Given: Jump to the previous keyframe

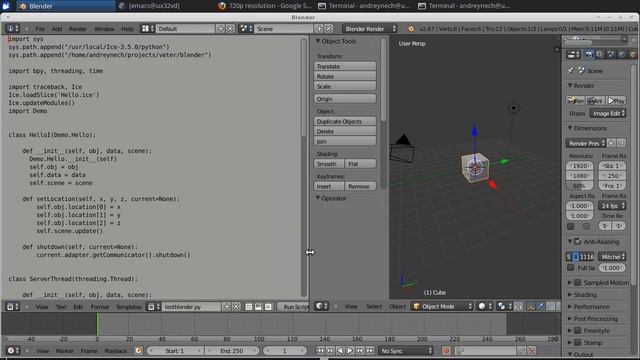Looking at the screenshot, I should click(330, 351).
